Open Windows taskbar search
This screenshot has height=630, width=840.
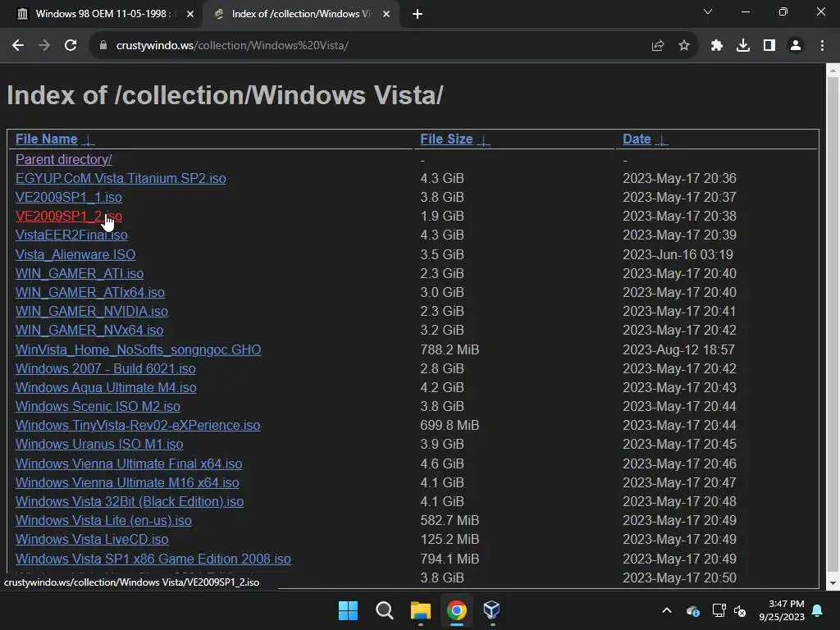pyautogui.click(x=384, y=610)
